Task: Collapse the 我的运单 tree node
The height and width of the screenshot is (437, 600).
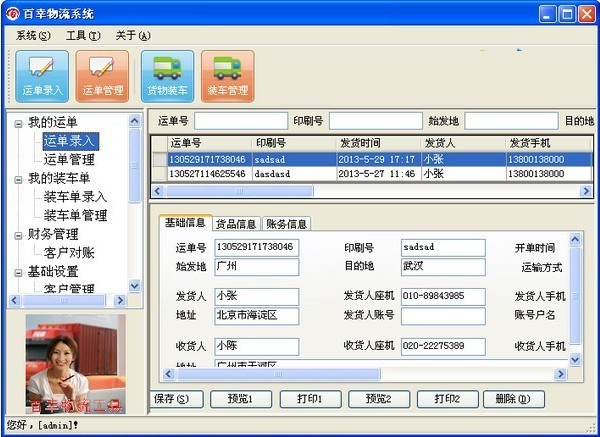Action: point(18,124)
